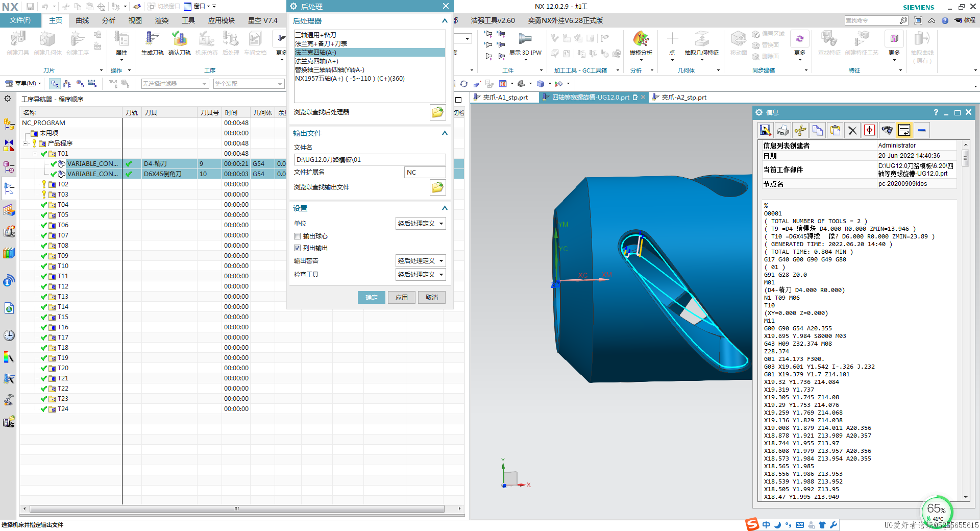The image size is (980, 531).
Task: Click the copy icon in Information window
Action: click(x=818, y=130)
